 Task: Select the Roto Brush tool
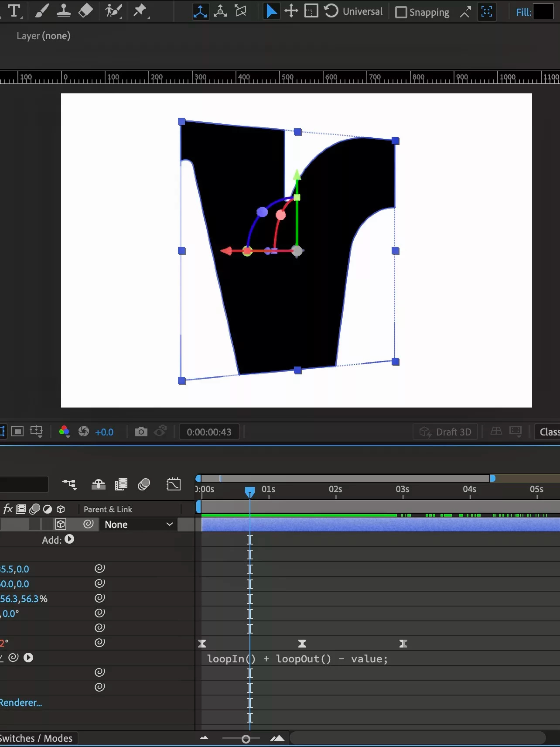113,11
